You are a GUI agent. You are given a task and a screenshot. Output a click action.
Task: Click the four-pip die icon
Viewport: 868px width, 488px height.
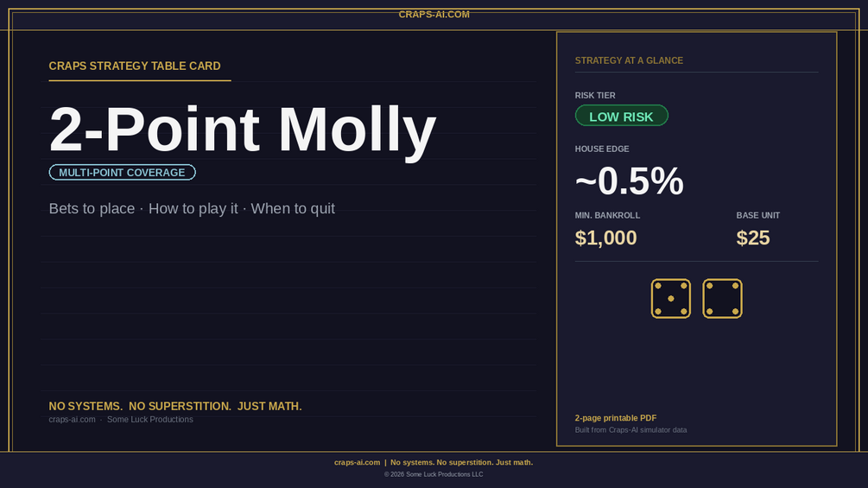pyautogui.click(x=722, y=298)
